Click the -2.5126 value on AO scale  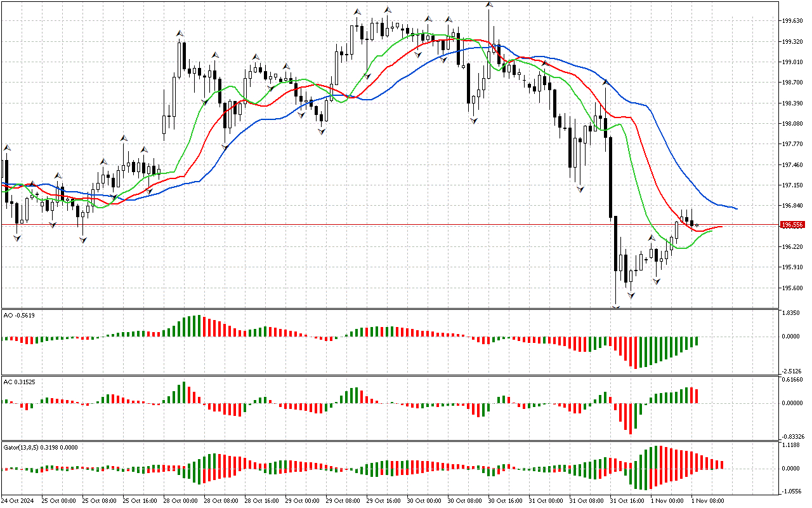coord(792,371)
